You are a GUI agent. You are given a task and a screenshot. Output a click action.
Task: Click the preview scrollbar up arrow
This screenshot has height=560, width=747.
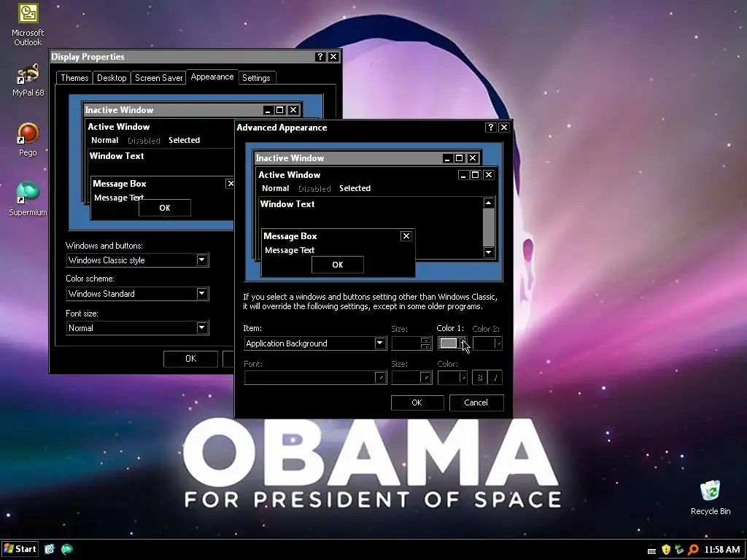pyautogui.click(x=488, y=203)
